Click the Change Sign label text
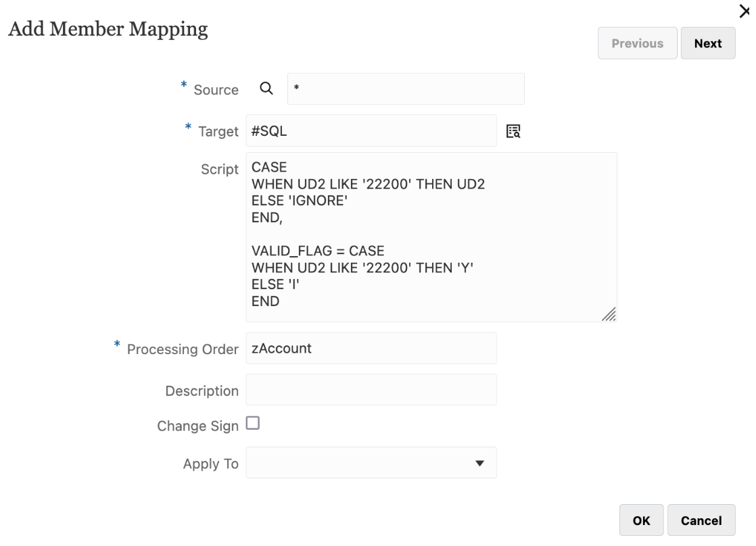Image resolution: width=756 pixels, height=546 pixels. point(197,426)
